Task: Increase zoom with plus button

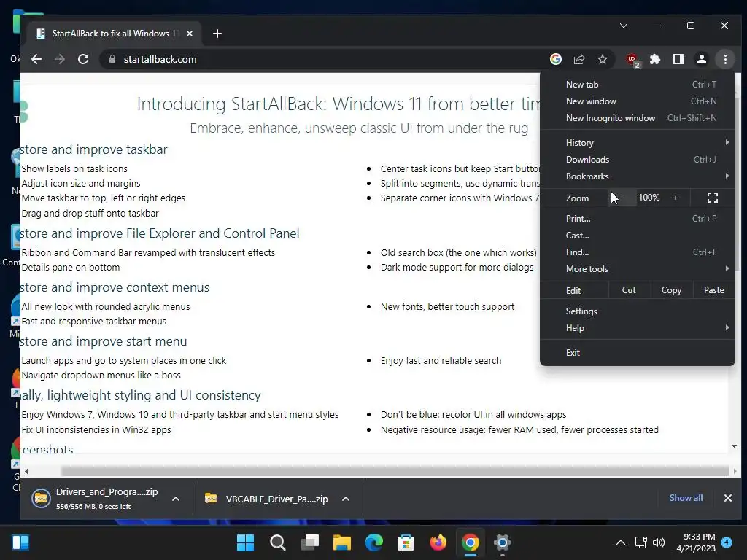Action: pos(676,198)
